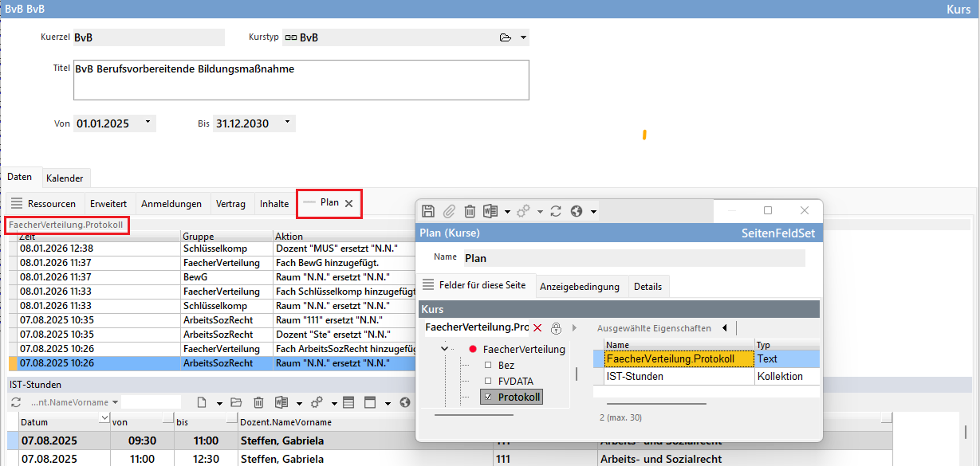Click the red X next to FaecherVerteilung.Pro field
Screen dimensions: 980x466
click(537, 328)
